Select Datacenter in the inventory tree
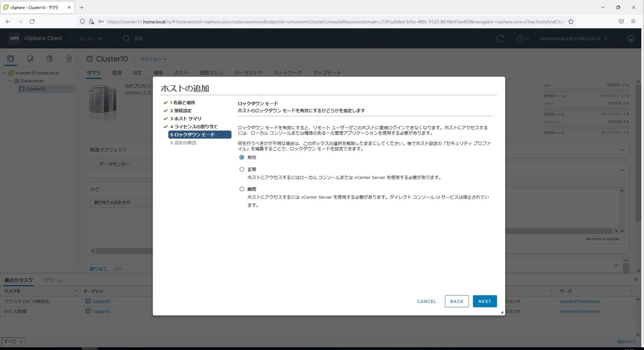The height and width of the screenshot is (350, 644). click(31, 81)
